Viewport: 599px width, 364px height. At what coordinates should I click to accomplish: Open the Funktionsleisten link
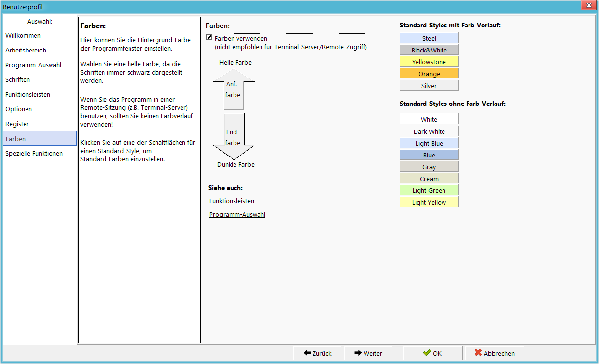coord(232,201)
